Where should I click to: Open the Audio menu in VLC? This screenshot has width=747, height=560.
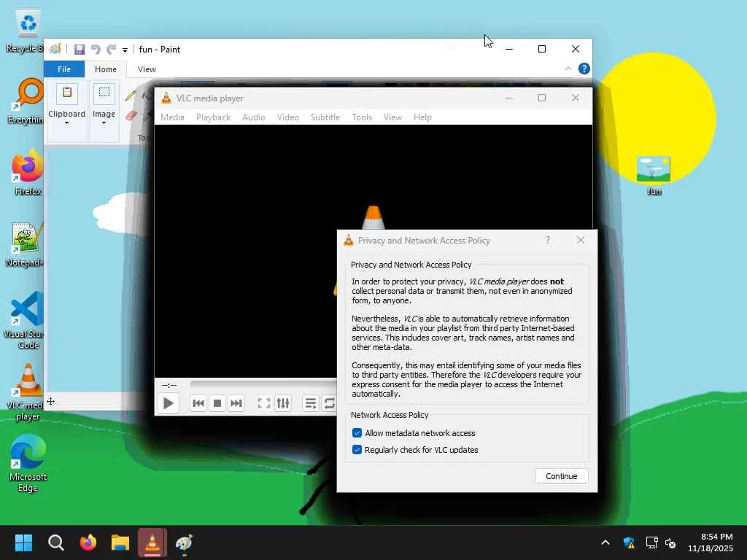click(253, 117)
